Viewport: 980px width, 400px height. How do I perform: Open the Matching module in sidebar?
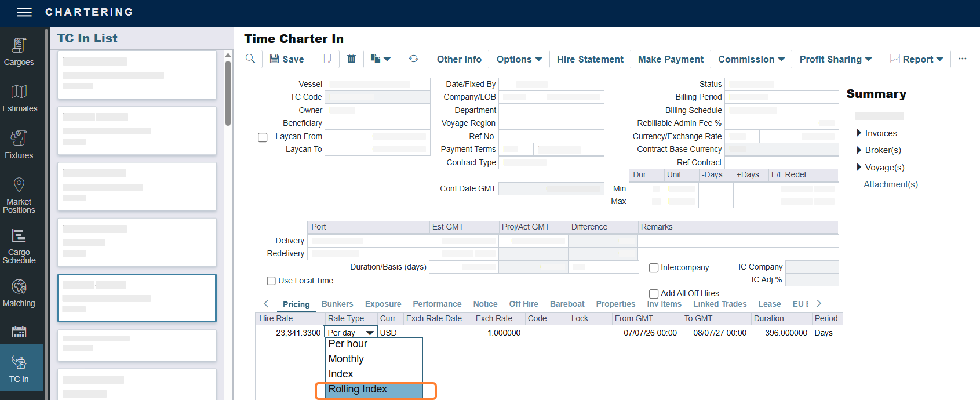pos(19,293)
